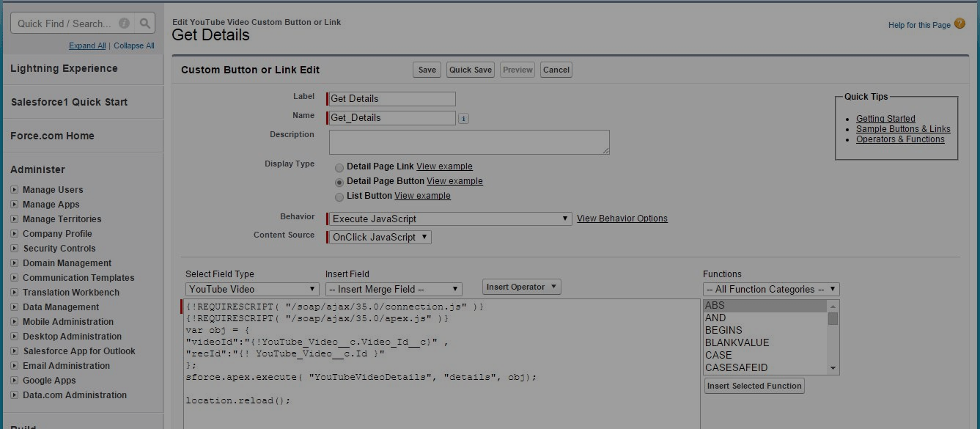Viewport: 980px width, 429px height.
Task: Click the Insert Selected Function button
Action: 754,386
